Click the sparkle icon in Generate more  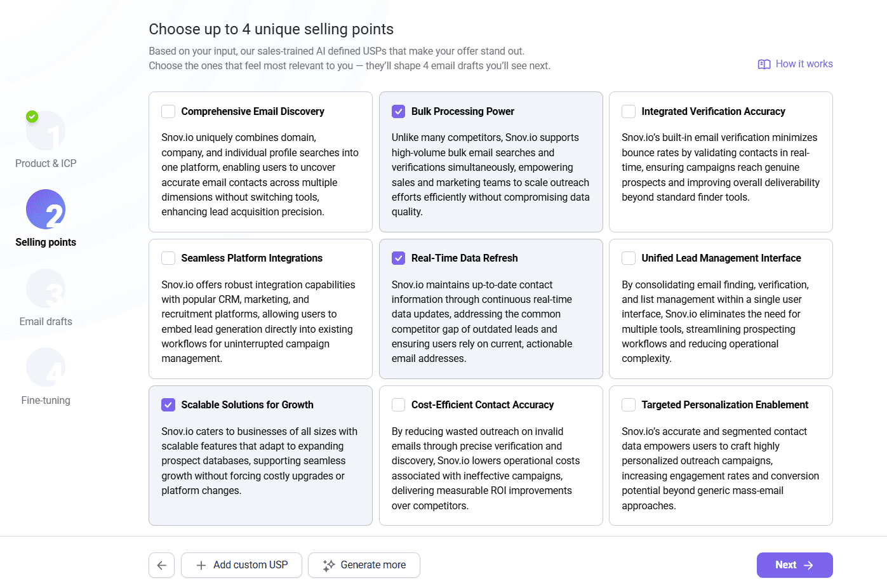pos(328,565)
